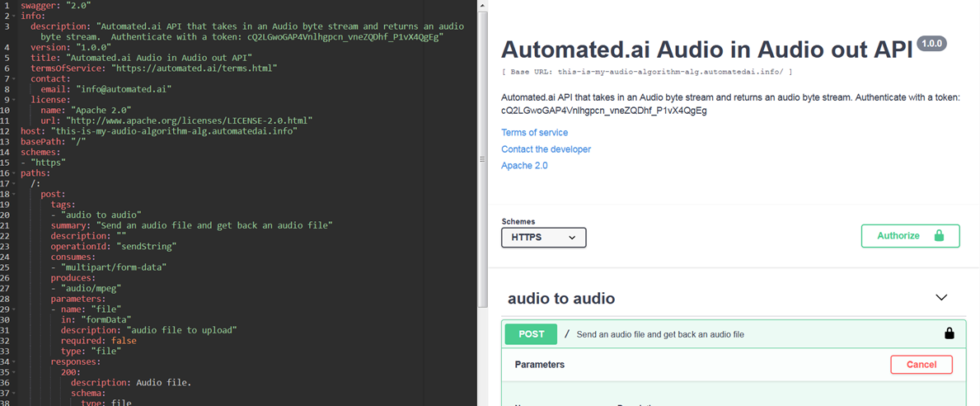Click the 'basePath: "/"' line in editor
Viewport: 980px width, 406px height.
[x=53, y=142]
